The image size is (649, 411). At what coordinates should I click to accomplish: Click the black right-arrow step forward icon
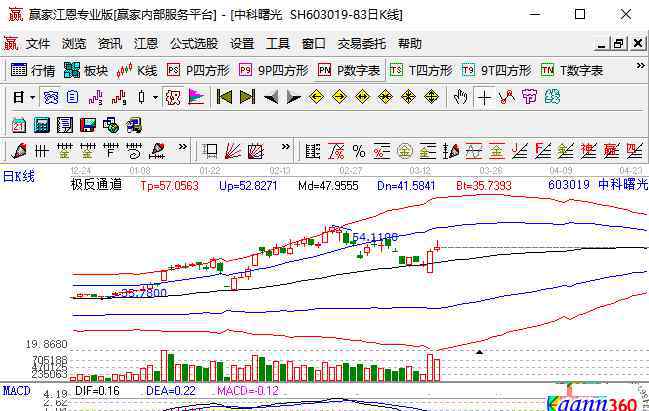click(x=293, y=97)
